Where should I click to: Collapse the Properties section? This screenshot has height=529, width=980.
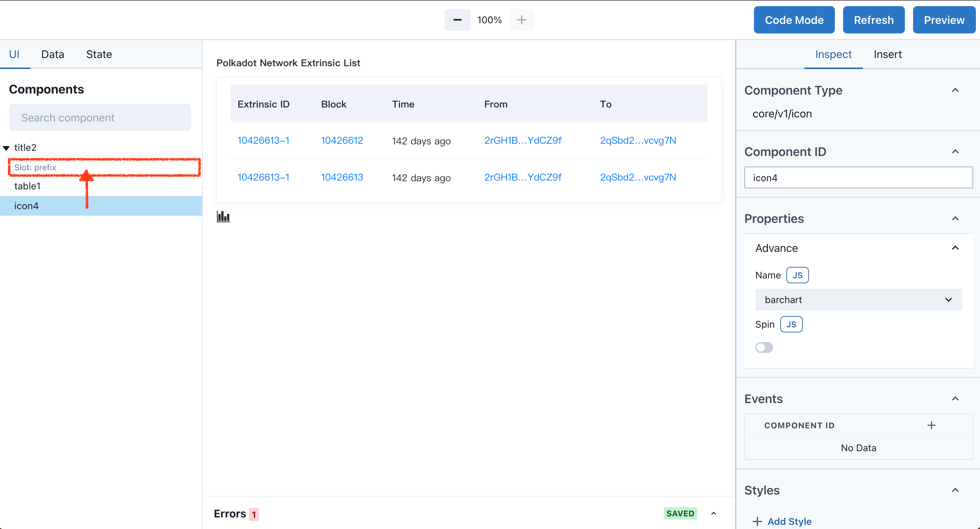(x=955, y=219)
